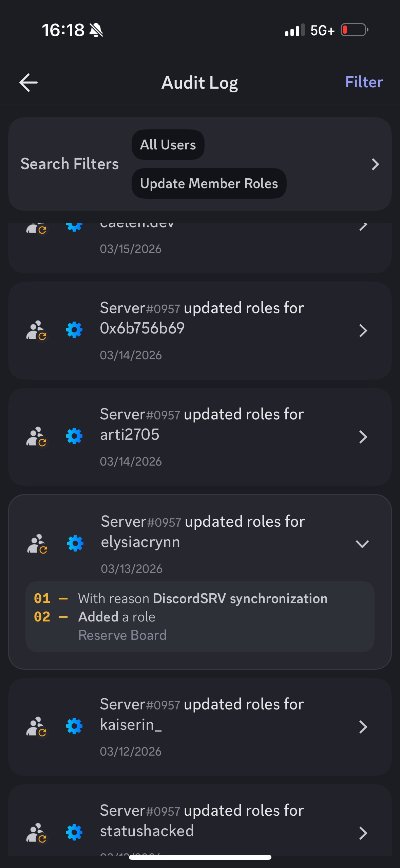
Task: Expand the kaiserin_ entry chevron
Action: [x=363, y=727]
